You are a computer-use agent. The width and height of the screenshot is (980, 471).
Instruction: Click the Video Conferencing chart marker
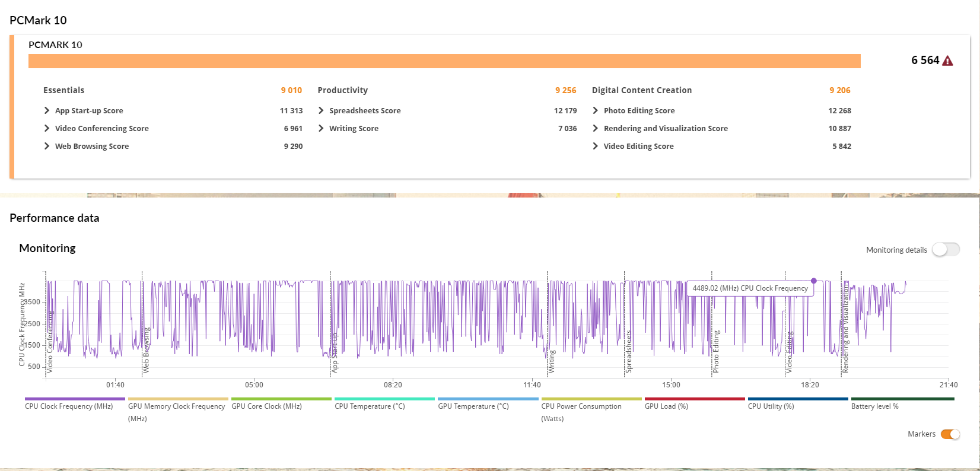[x=50, y=341]
